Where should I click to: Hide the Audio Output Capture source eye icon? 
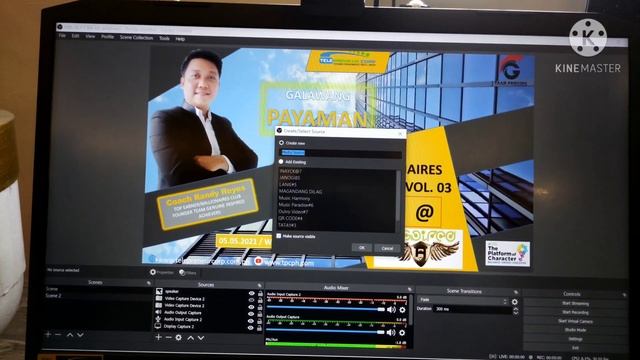(x=251, y=314)
